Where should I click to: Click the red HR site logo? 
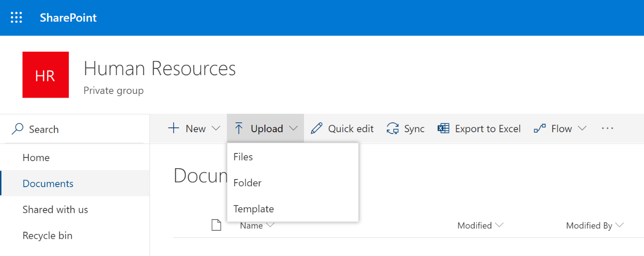click(45, 75)
